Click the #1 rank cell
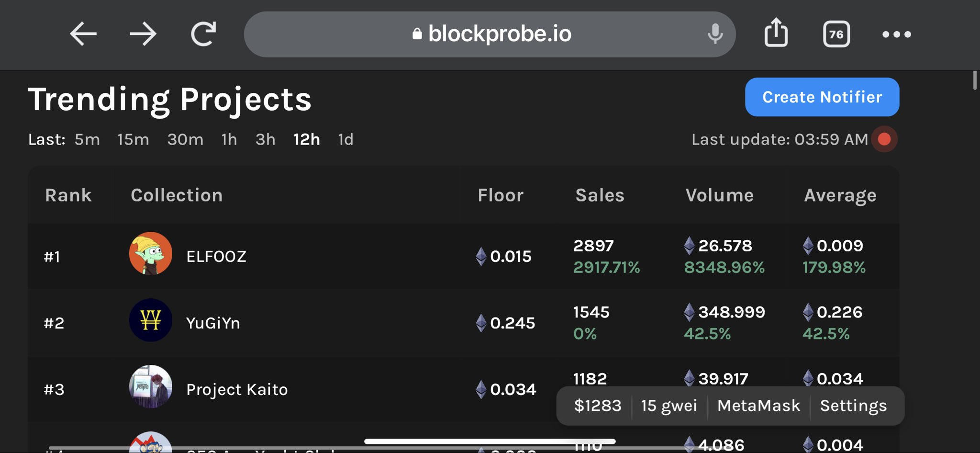Viewport: 980px width, 453px height. click(x=52, y=257)
